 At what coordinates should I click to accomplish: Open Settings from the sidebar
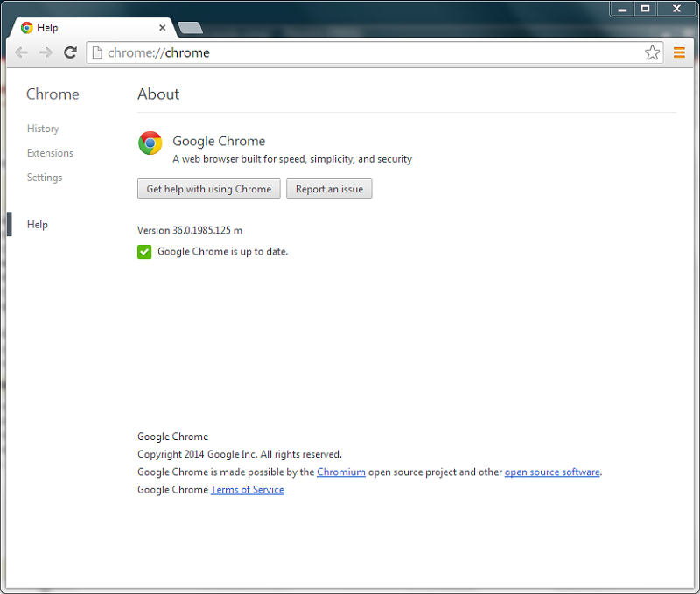pos(45,178)
